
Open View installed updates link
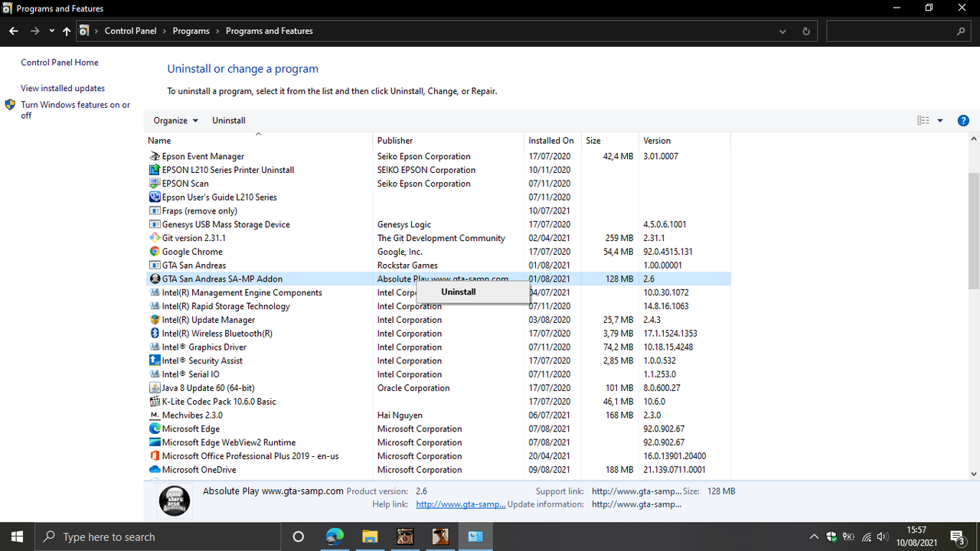63,89
